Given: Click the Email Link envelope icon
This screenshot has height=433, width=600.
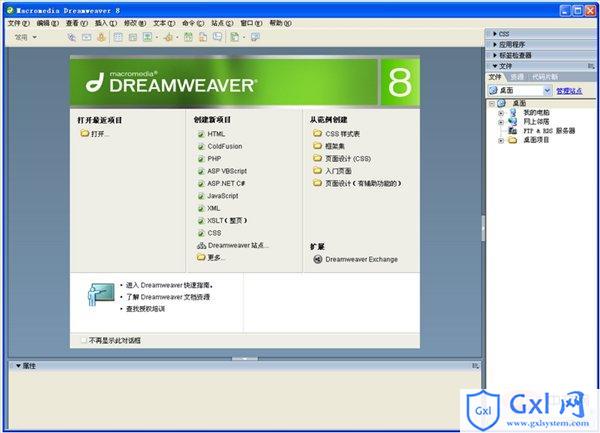Looking at the screenshot, I should [x=87, y=37].
